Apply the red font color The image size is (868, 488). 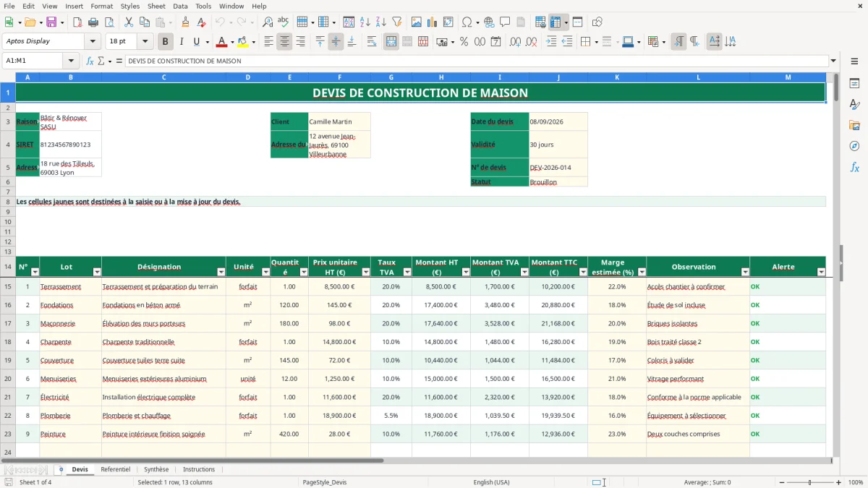tap(221, 42)
